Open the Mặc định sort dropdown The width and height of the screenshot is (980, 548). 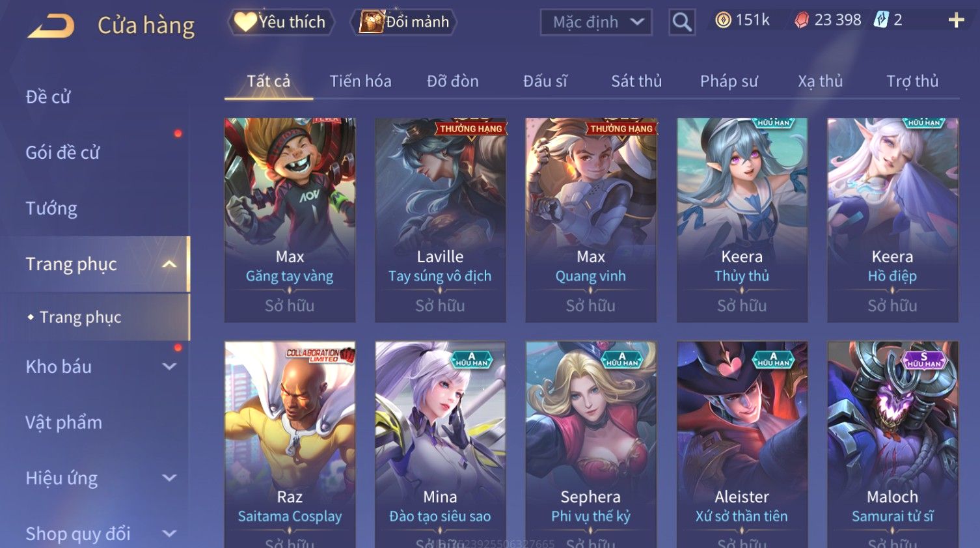(x=596, y=22)
